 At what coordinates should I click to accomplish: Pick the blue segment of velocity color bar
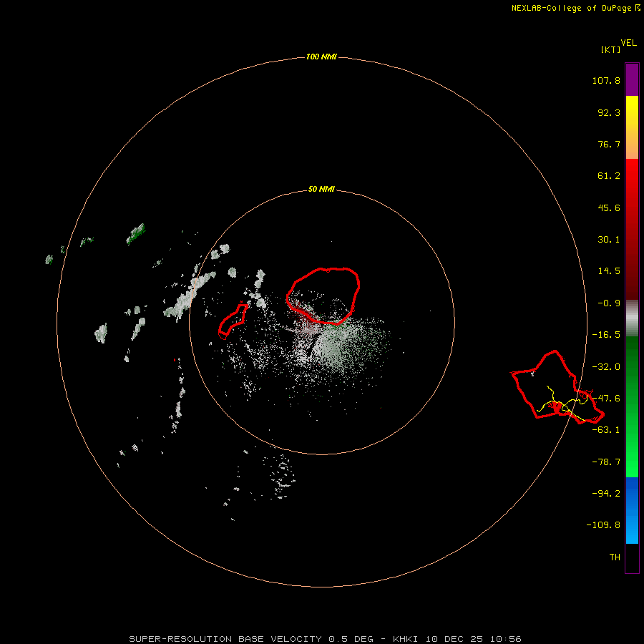[632, 510]
